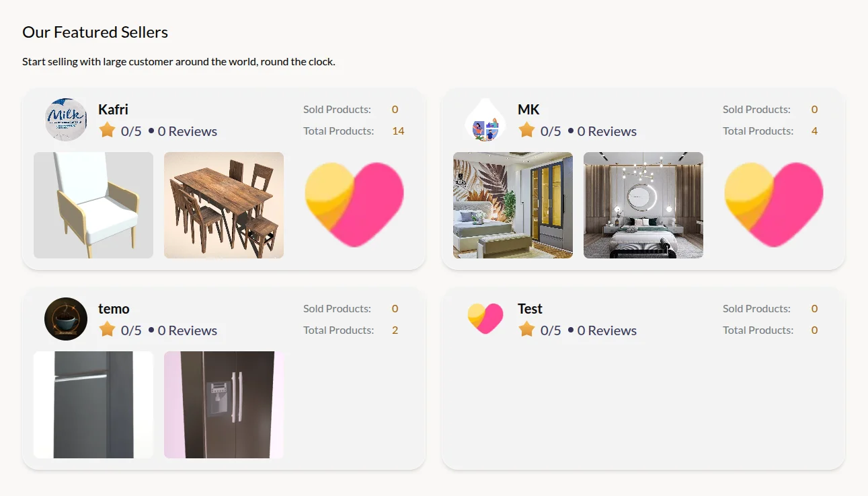868x496 pixels.
Task: Click the star rating icon for Test
Action: (526, 329)
